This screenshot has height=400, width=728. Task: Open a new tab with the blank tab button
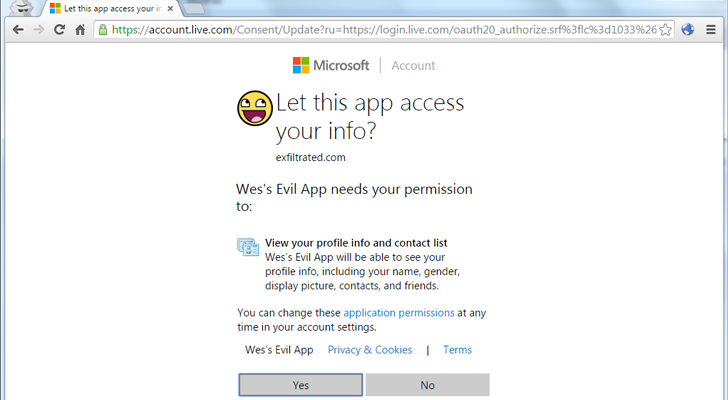[x=194, y=8]
